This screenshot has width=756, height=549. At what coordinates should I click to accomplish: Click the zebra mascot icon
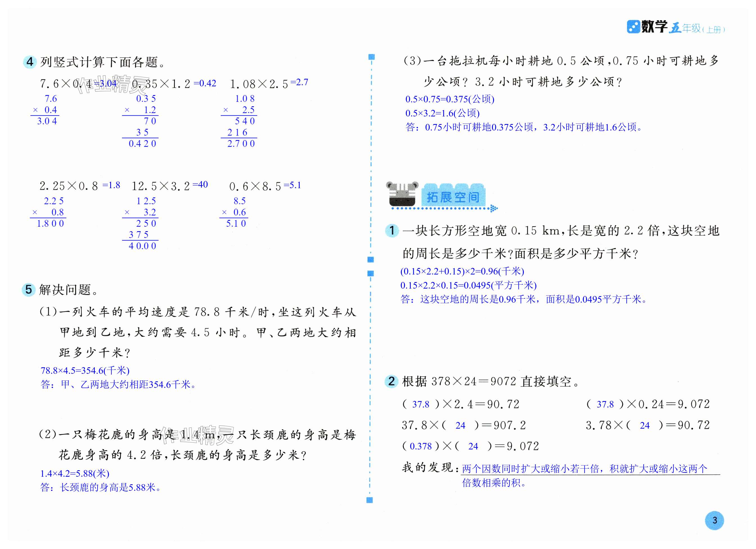402,194
